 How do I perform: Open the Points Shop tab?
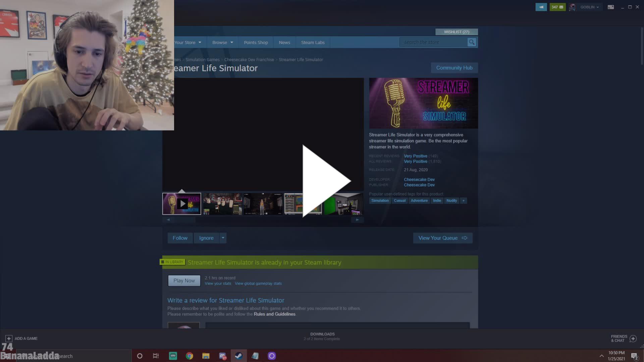(x=256, y=43)
